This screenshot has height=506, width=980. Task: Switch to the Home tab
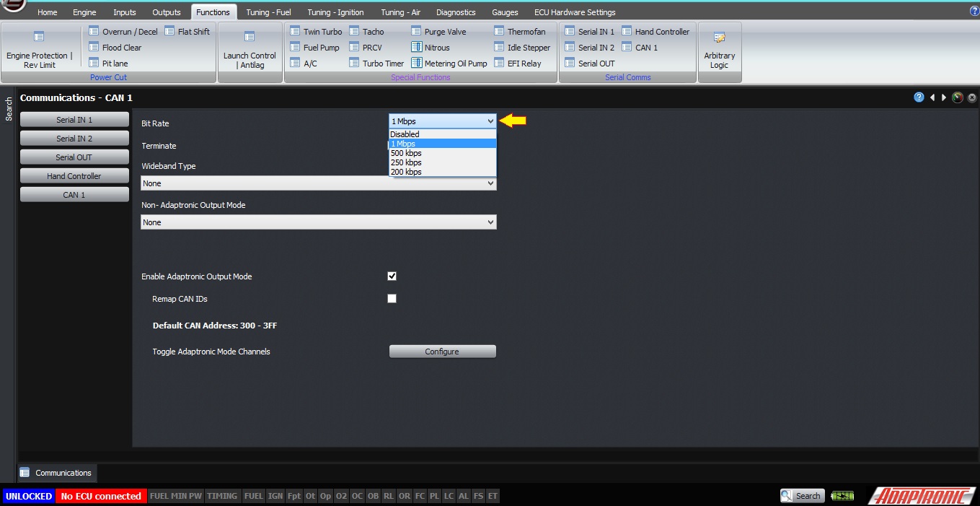[x=48, y=12]
